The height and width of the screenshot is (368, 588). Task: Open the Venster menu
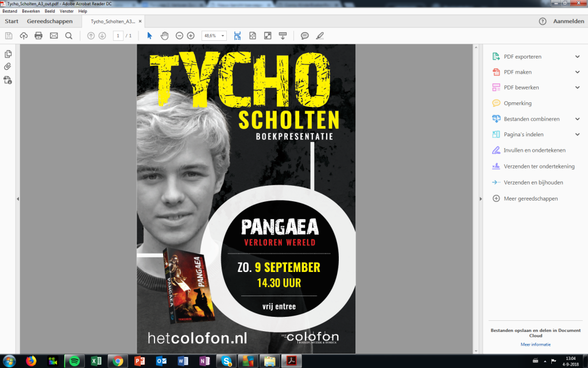tap(67, 11)
